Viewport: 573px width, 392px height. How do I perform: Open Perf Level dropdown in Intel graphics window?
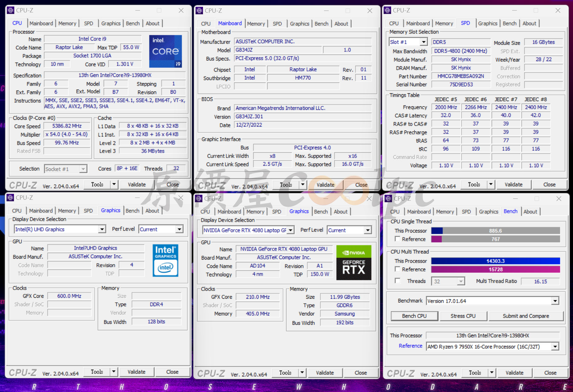(179, 229)
